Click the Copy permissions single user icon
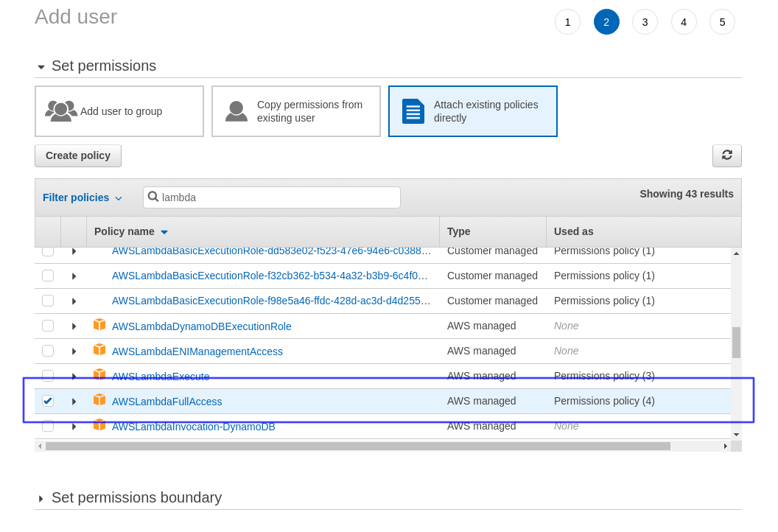The image size is (778, 532). tap(236, 111)
